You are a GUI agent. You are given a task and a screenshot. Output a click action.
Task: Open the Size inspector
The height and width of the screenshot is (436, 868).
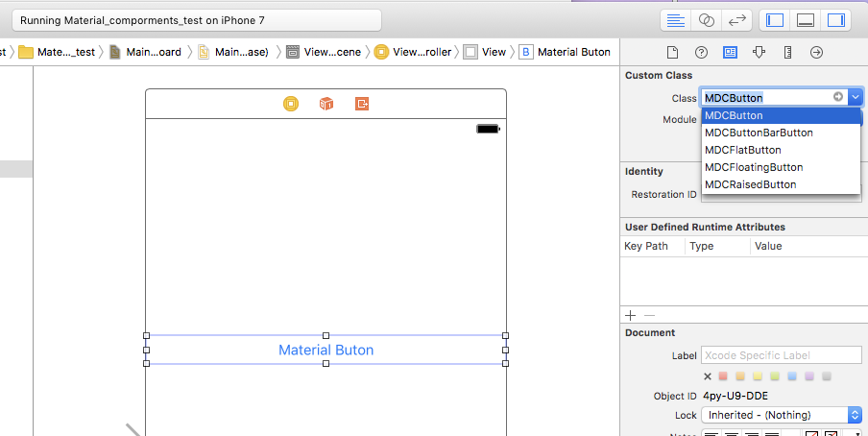pos(787,52)
